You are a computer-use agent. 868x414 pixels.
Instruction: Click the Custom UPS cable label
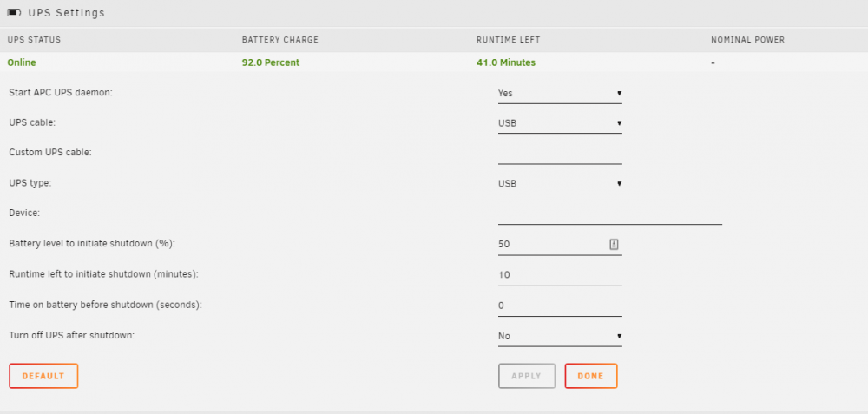pos(50,153)
